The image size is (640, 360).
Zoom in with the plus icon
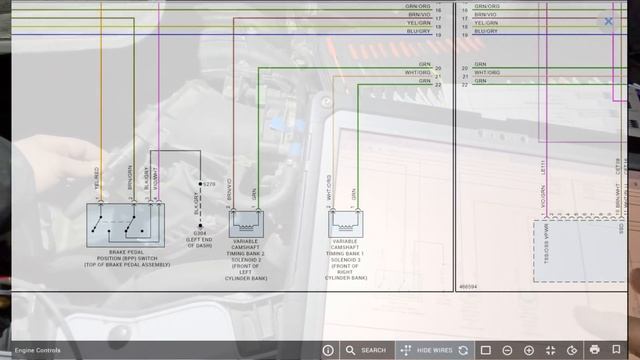(529, 350)
